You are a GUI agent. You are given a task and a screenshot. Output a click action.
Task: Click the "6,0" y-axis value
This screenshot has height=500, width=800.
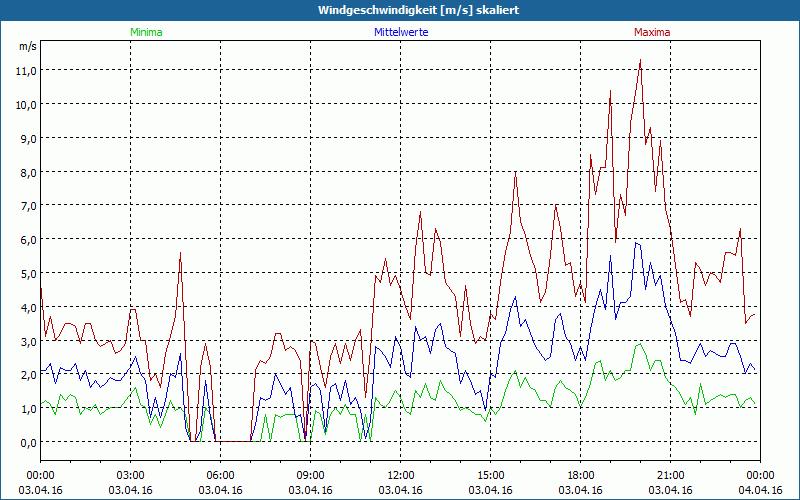click(x=29, y=239)
